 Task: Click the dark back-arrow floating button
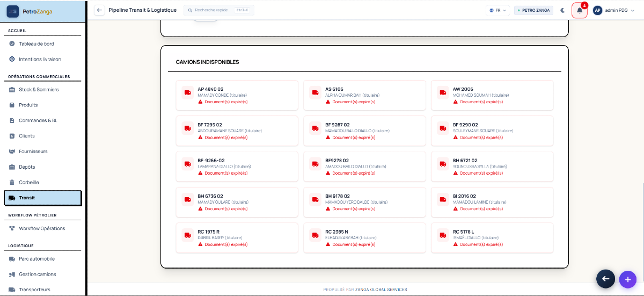(x=605, y=278)
